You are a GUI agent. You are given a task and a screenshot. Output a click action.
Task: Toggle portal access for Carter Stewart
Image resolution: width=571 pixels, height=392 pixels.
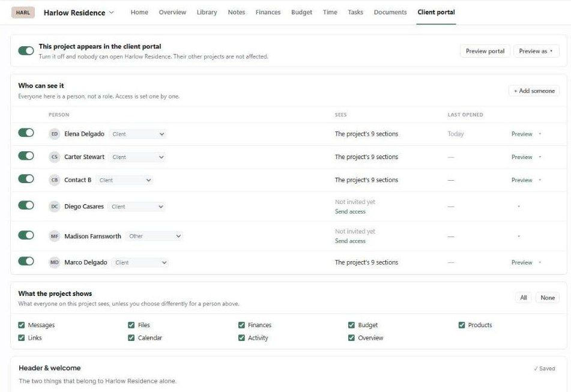[26, 156]
